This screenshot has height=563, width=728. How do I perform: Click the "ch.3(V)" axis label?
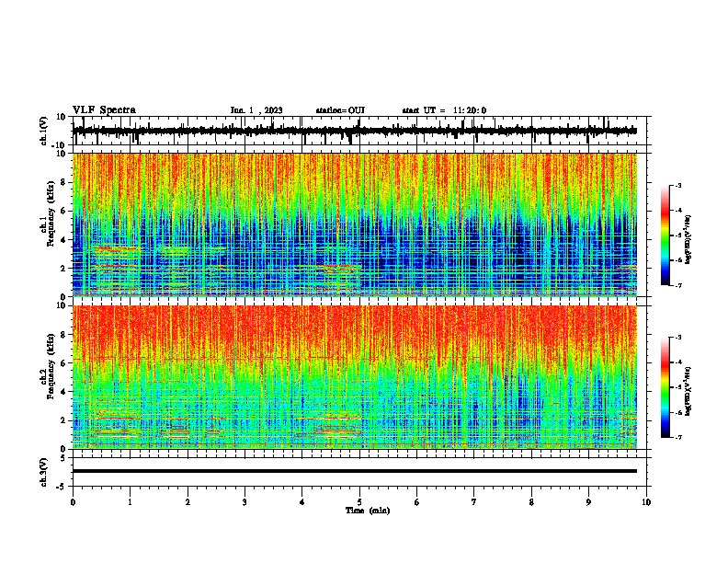[44, 472]
